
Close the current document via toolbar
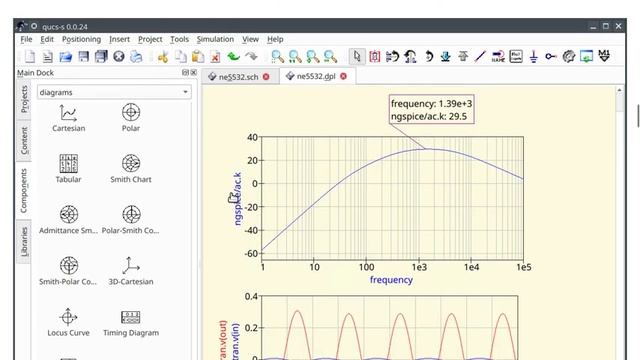tap(119, 56)
